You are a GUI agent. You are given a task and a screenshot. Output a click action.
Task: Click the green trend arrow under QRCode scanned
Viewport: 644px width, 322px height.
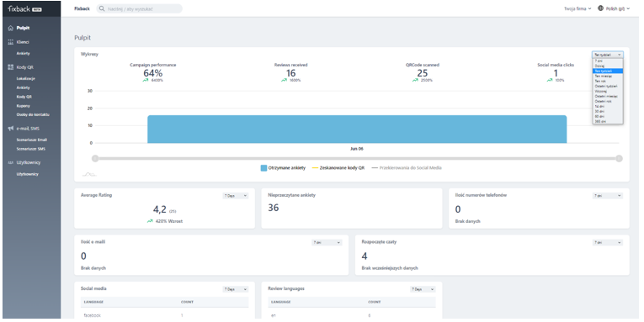coord(416,80)
